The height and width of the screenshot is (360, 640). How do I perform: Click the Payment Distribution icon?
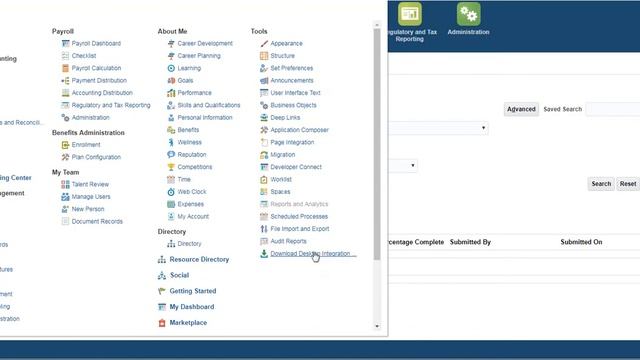coord(65,80)
